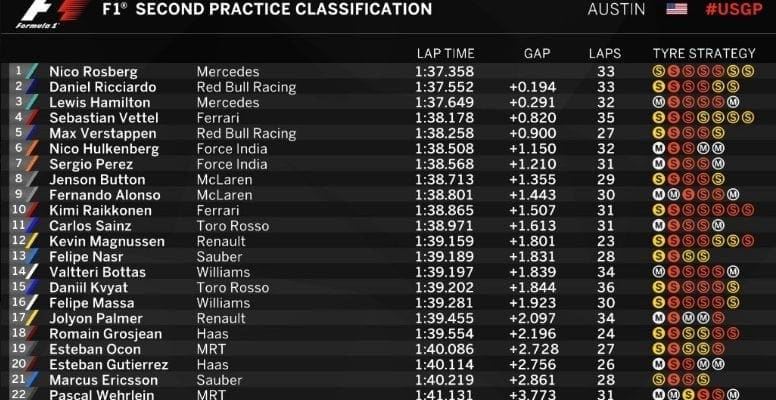Screen dimensions: 776x400
Task: Click Sebastian Vettel's last tyre icon
Action: [748, 118]
